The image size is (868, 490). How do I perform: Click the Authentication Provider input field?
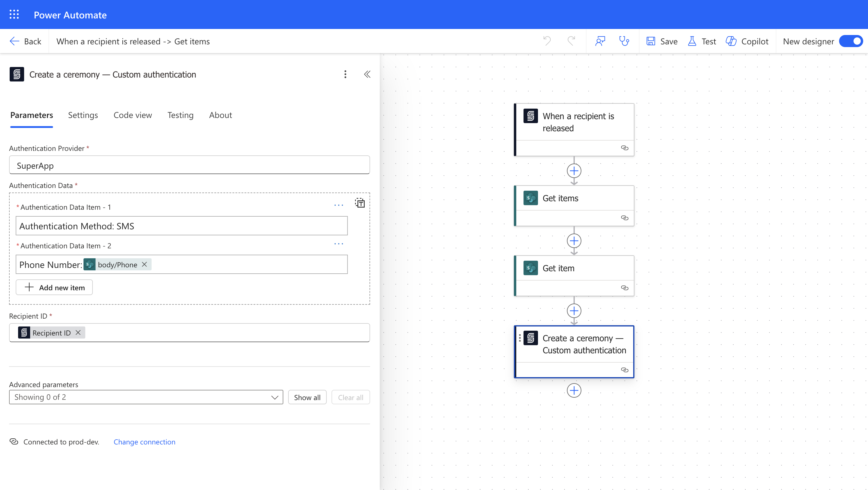189,165
